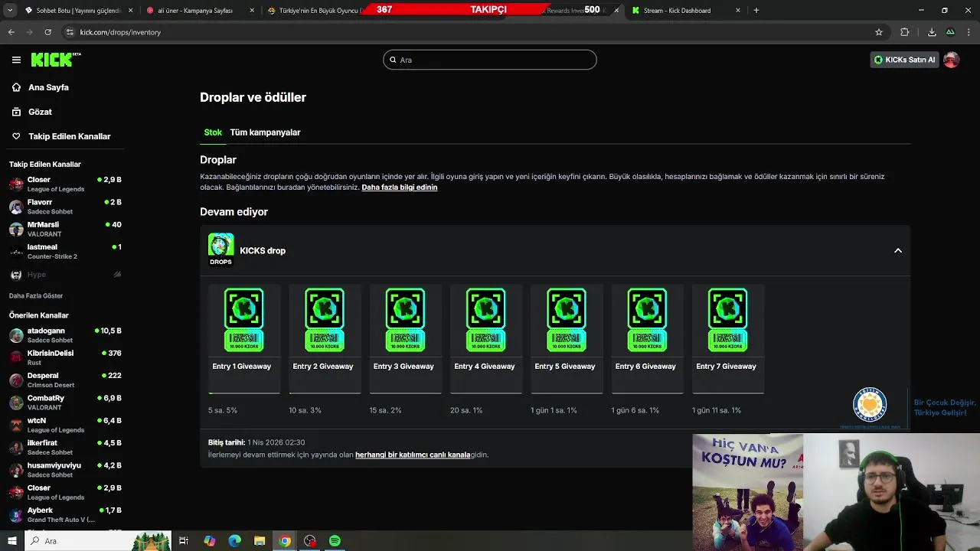Click the '15 sa. 2%' progress text

pyautogui.click(x=385, y=410)
